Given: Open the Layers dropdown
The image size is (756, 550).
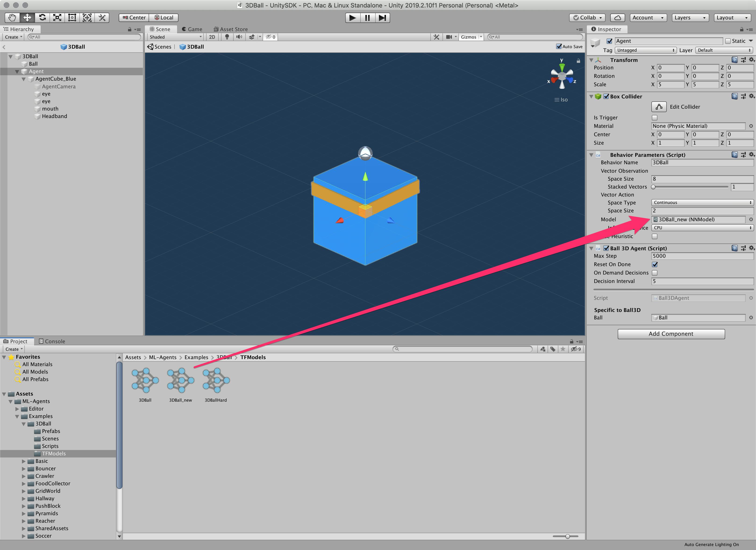Looking at the screenshot, I should (689, 18).
